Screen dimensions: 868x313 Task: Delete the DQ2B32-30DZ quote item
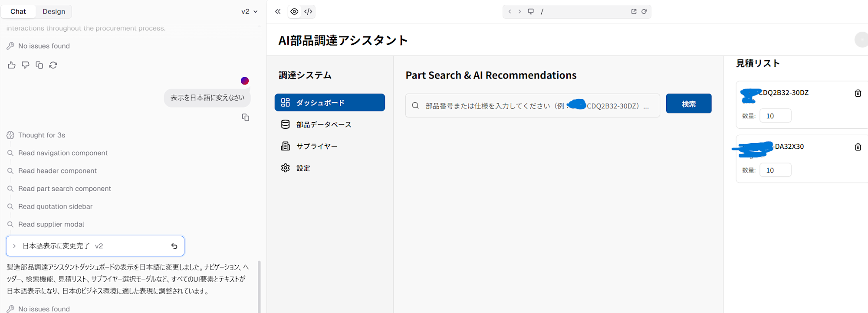coord(858,93)
